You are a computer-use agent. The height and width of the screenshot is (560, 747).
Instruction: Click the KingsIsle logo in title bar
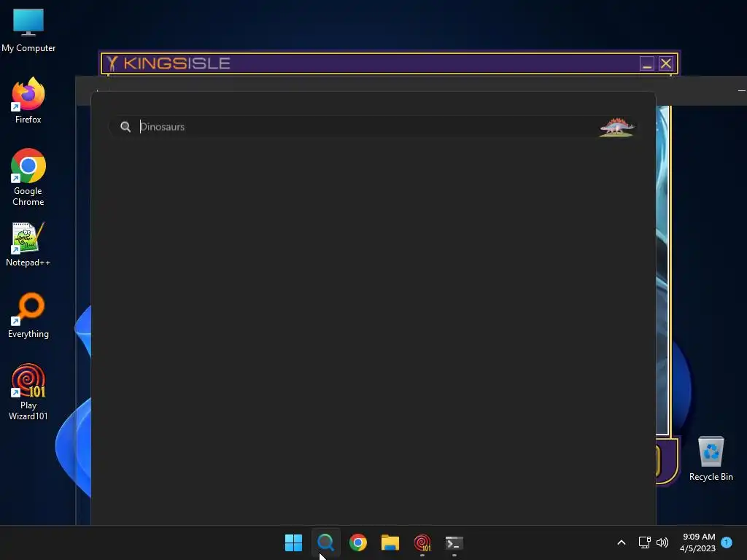[169, 63]
